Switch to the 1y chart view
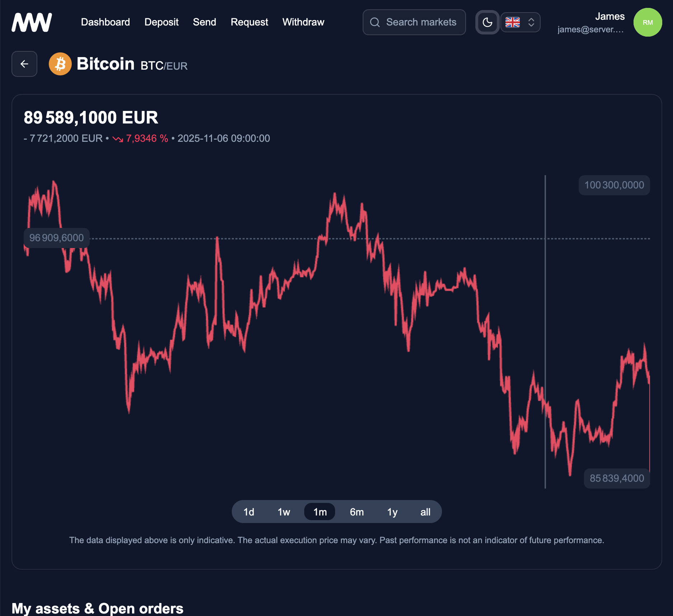This screenshot has width=673, height=616. (x=392, y=512)
